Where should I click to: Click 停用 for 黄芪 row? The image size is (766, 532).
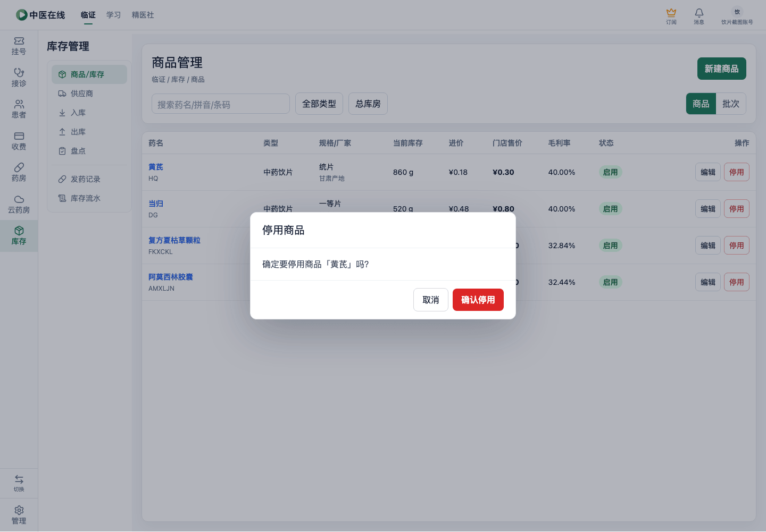pyautogui.click(x=737, y=172)
